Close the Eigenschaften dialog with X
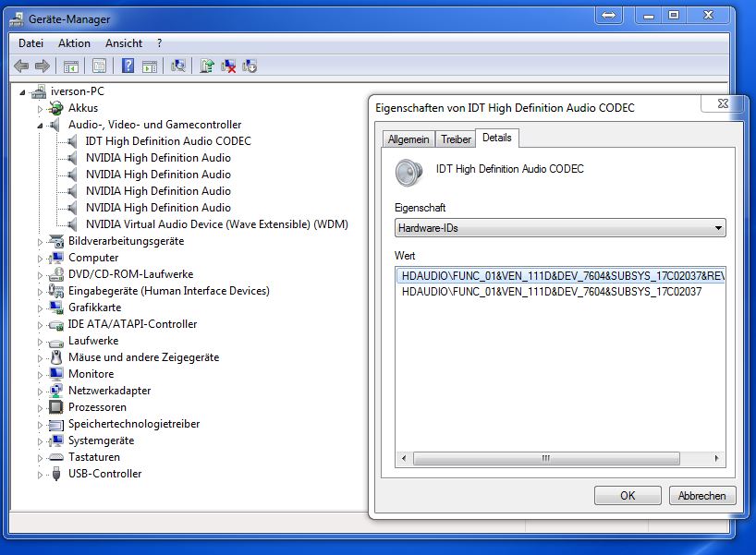Viewport: 756px width, 555px height. click(x=722, y=103)
